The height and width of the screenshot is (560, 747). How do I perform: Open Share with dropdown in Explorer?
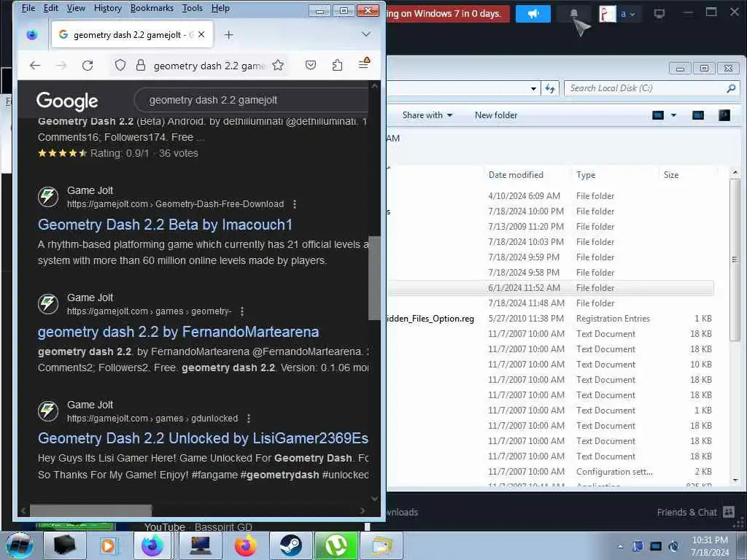pyautogui.click(x=427, y=115)
